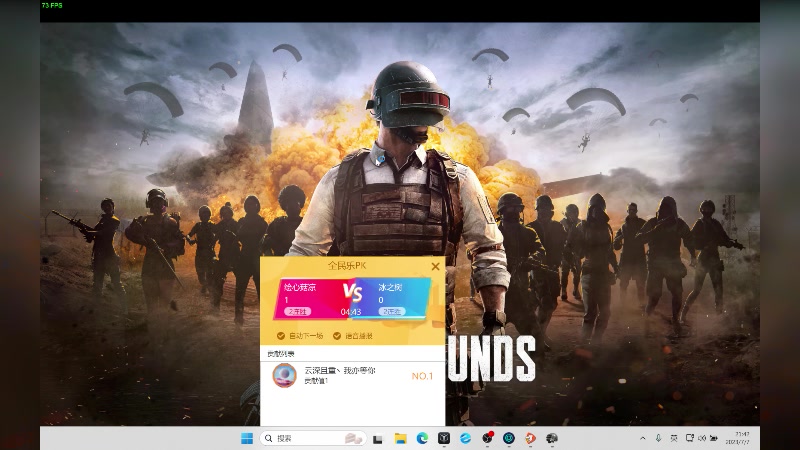Open the blue swirl browser icon on taskbar

[465, 438]
